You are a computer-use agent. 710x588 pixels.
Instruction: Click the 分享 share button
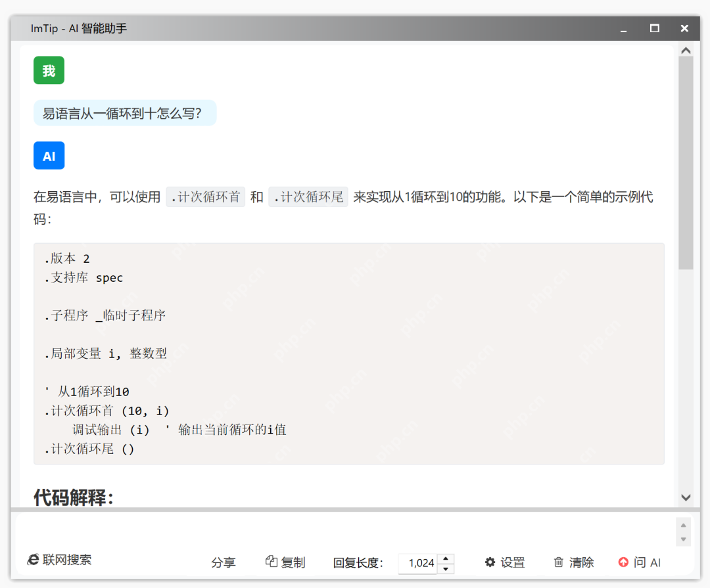click(224, 562)
